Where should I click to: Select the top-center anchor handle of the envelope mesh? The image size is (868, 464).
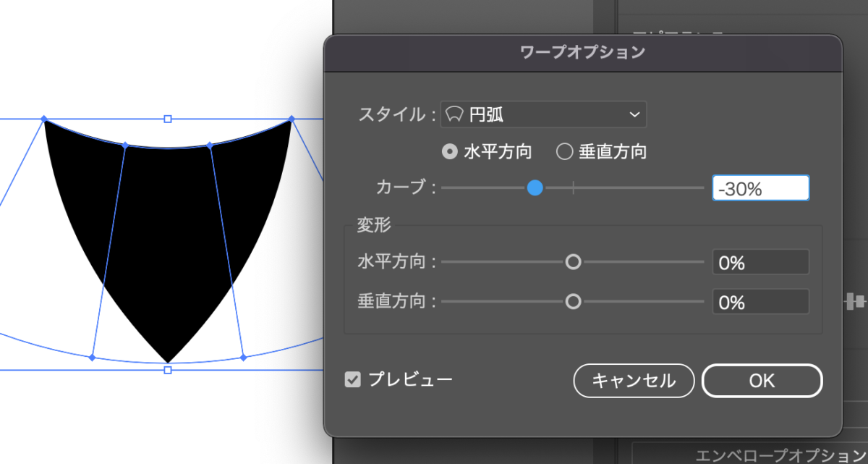[167, 118]
